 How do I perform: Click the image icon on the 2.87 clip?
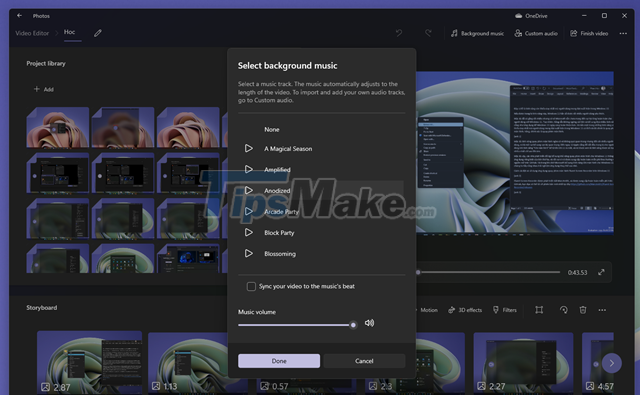click(x=45, y=387)
